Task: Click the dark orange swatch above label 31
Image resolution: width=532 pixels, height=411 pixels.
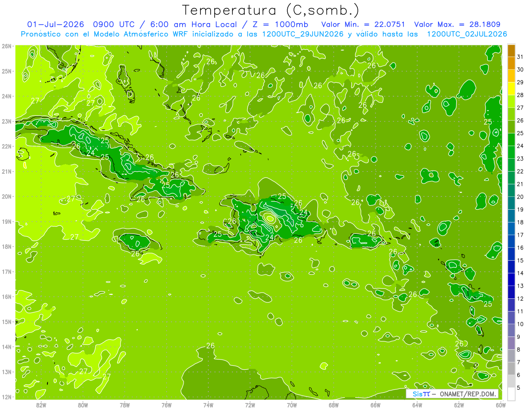Action: pyautogui.click(x=511, y=51)
